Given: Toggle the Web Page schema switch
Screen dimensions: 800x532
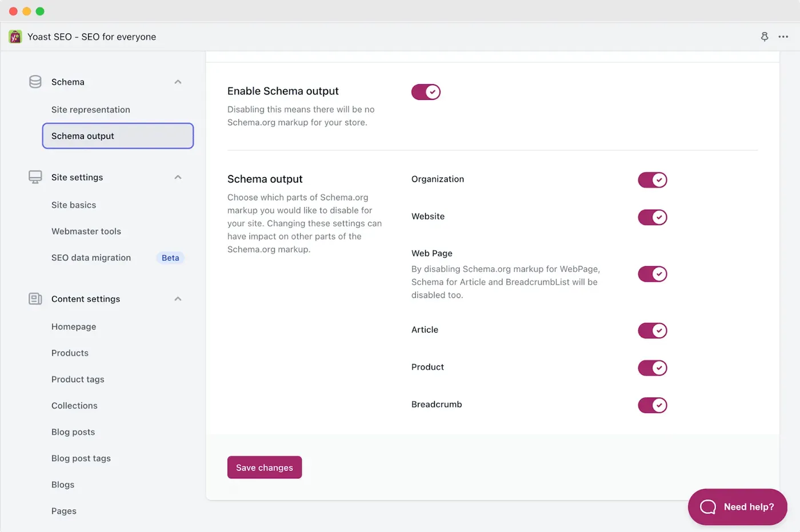Looking at the screenshot, I should pos(653,274).
